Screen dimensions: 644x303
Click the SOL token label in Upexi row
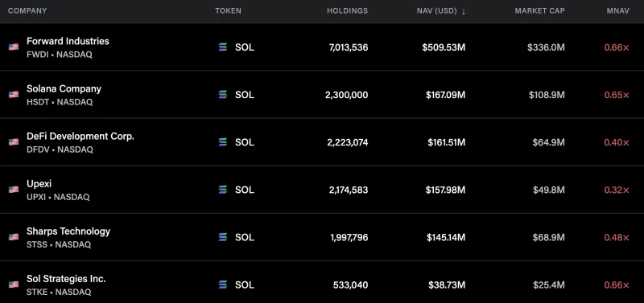[245, 190]
